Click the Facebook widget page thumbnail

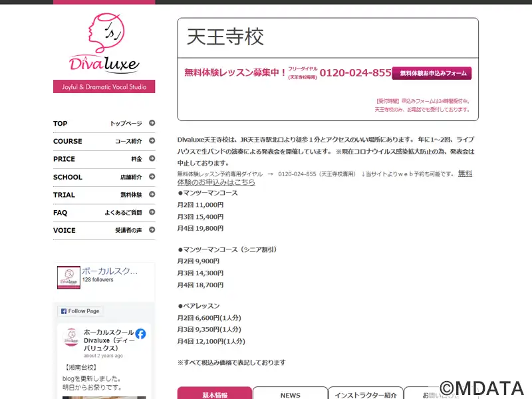pyautogui.click(x=69, y=277)
